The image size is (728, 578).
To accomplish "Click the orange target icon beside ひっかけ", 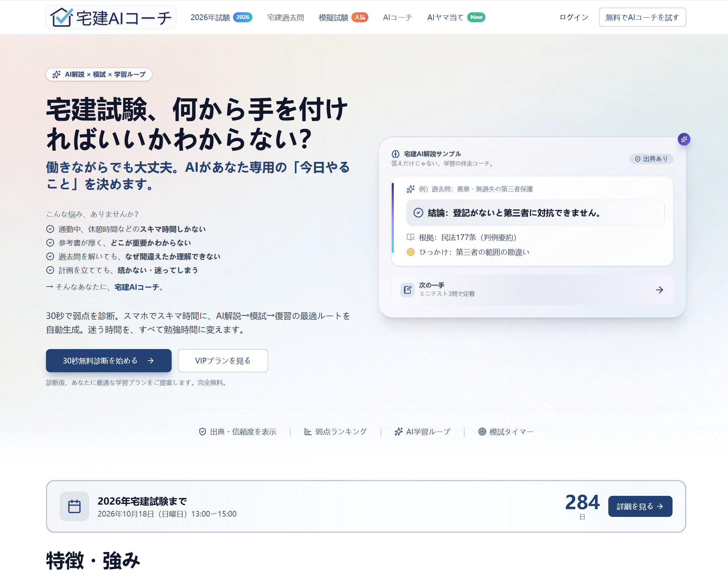I will (x=410, y=252).
